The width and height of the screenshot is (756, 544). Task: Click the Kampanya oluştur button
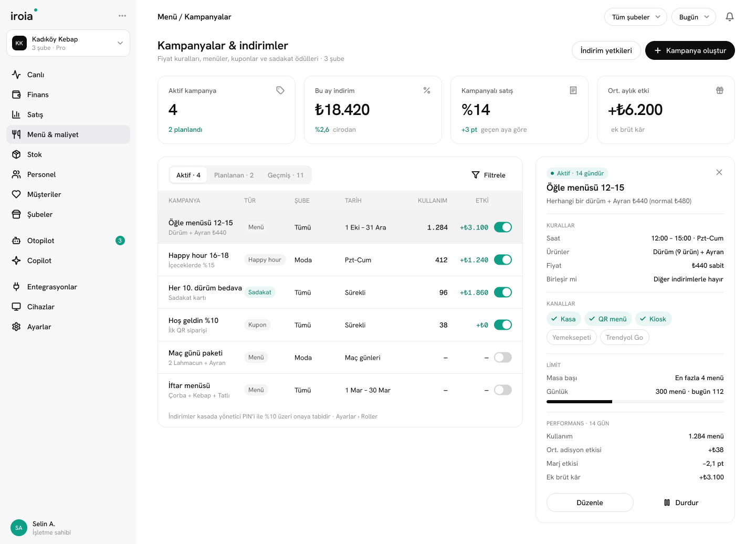(690, 50)
